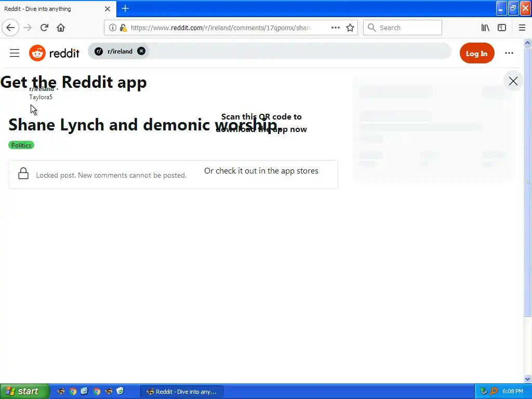532x399 pixels.
Task: Expand Reddit's left hamburger navigation menu
Action: 15,53
